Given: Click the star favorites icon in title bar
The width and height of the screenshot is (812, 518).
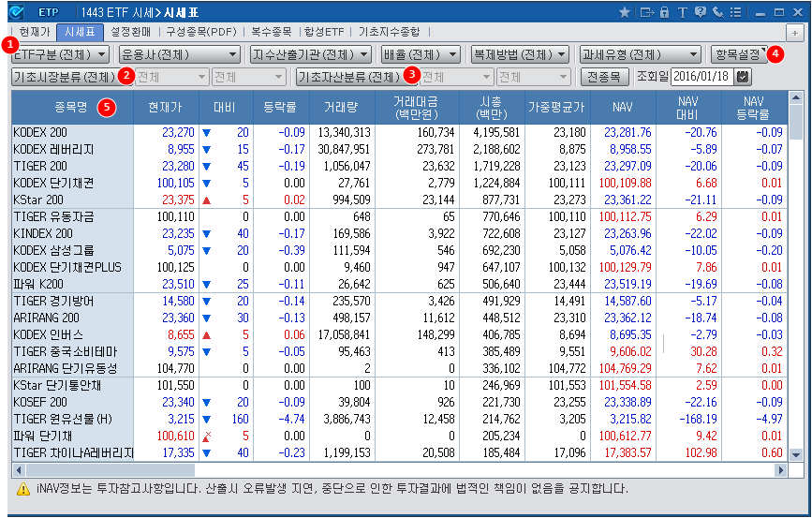Looking at the screenshot, I should point(625,12).
